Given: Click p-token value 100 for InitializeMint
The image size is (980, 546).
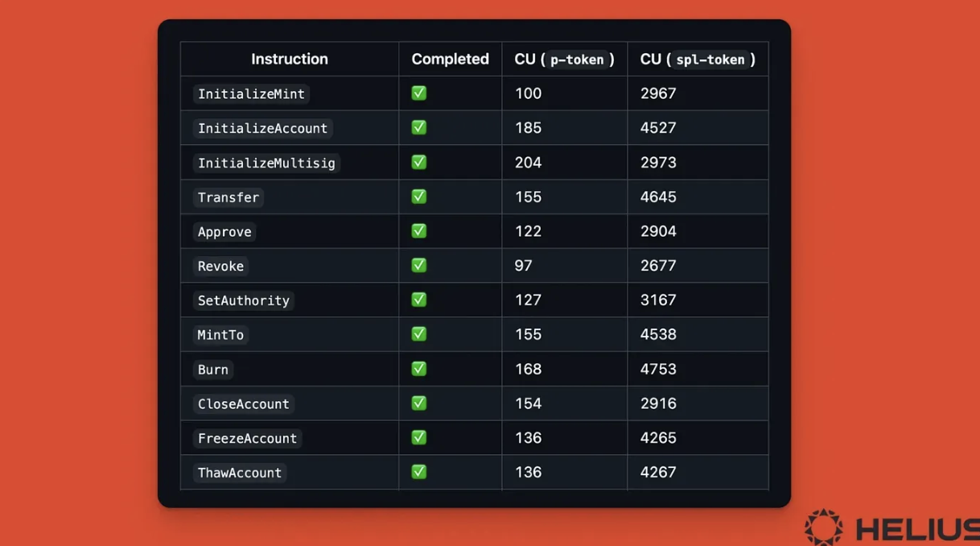Looking at the screenshot, I should [528, 93].
